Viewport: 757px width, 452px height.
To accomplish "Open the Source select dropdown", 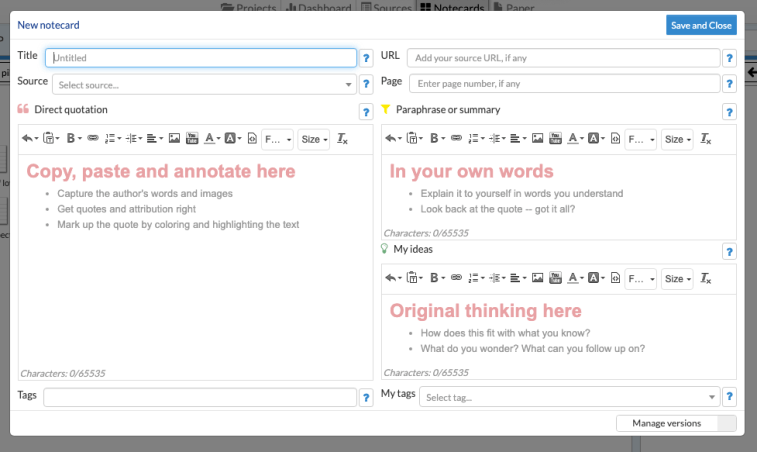I will (x=204, y=85).
